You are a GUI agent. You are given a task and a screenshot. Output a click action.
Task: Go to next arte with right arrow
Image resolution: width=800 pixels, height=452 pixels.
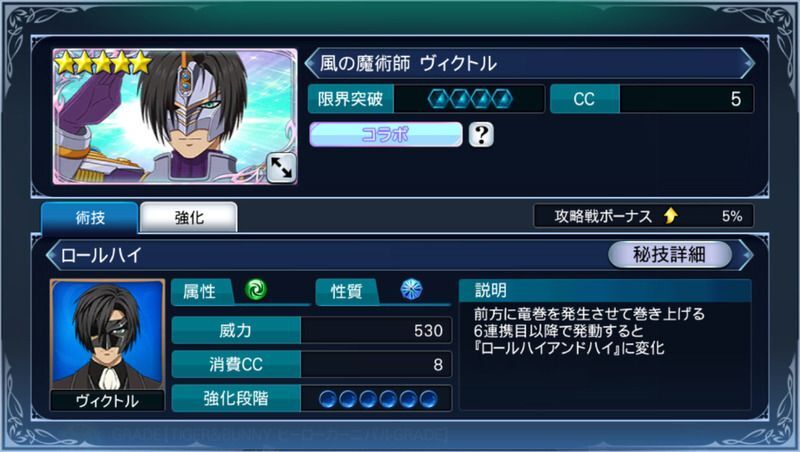pyautogui.click(x=748, y=255)
